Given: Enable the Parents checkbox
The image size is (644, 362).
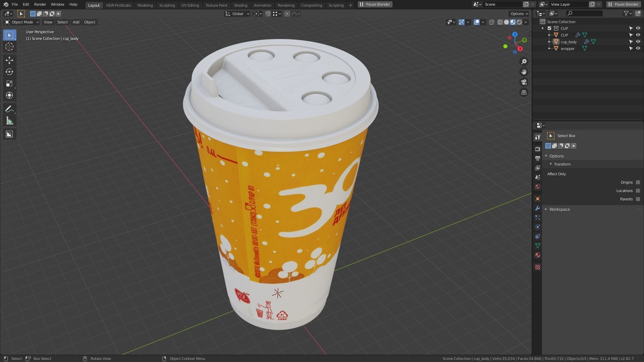Looking at the screenshot, I should 638,199.
